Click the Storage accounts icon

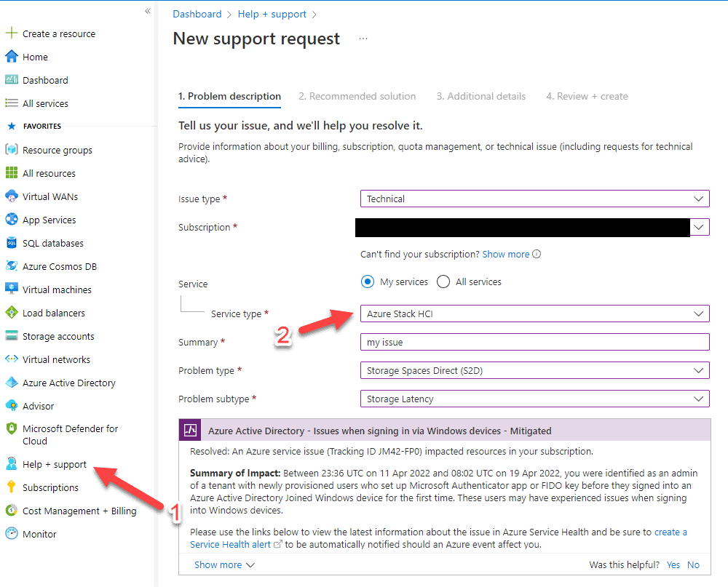[x=11, y=335]
